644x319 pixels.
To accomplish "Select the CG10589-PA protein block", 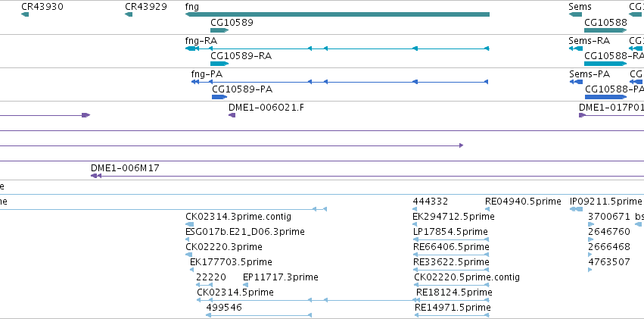I will (219, 97).
